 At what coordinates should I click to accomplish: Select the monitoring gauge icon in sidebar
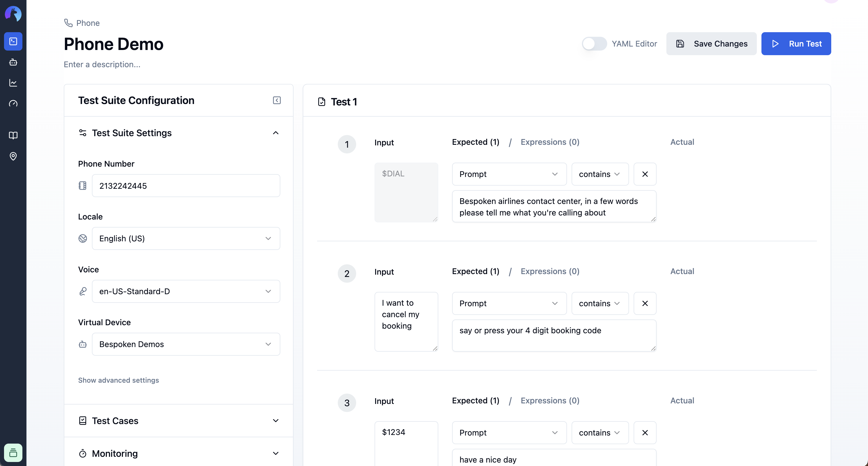coord(13,103)
